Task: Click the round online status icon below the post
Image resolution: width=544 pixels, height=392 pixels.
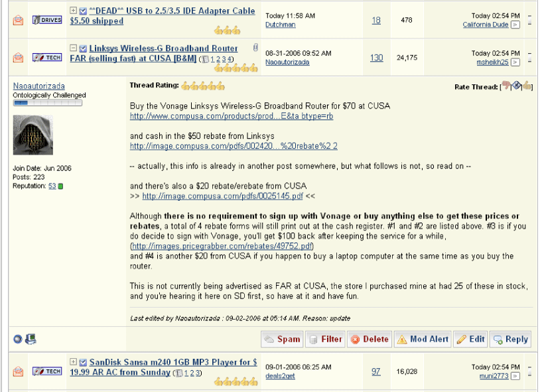Action: click(18, 340)
